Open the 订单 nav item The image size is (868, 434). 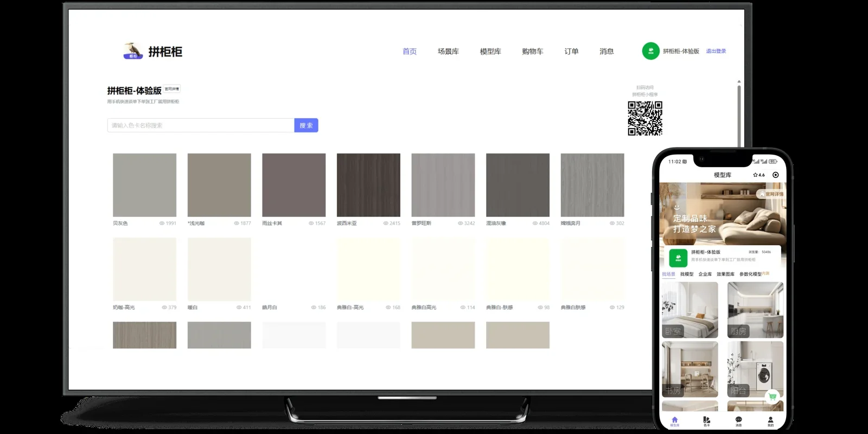pyautogui.click(x=571, y=52)
